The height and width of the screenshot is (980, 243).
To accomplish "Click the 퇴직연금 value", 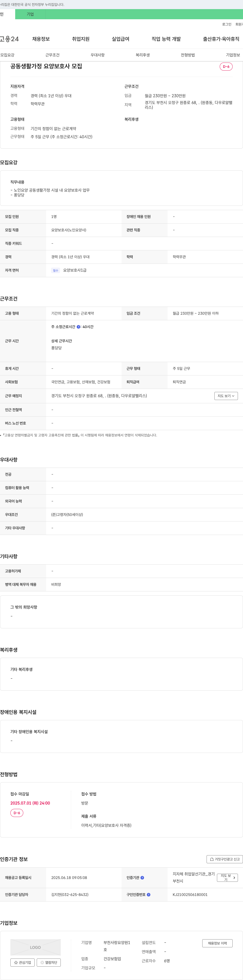I will tap(179, 382).
